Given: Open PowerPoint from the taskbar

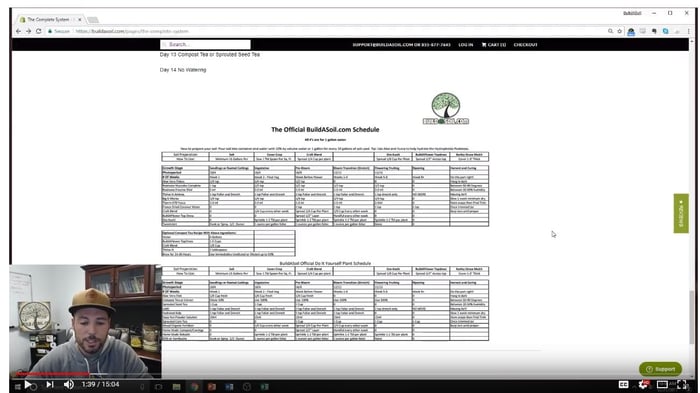Looking at the screenshot, I should click(212, 387).
